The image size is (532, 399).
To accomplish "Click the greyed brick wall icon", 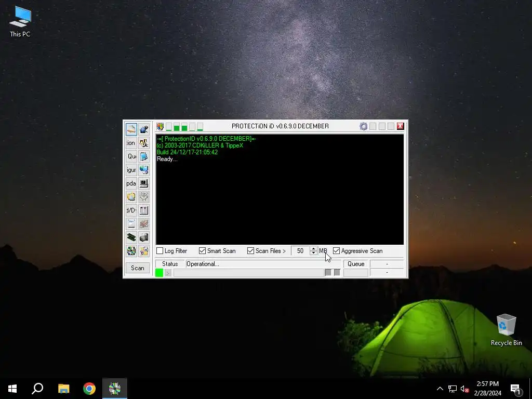I will point(144,223).
